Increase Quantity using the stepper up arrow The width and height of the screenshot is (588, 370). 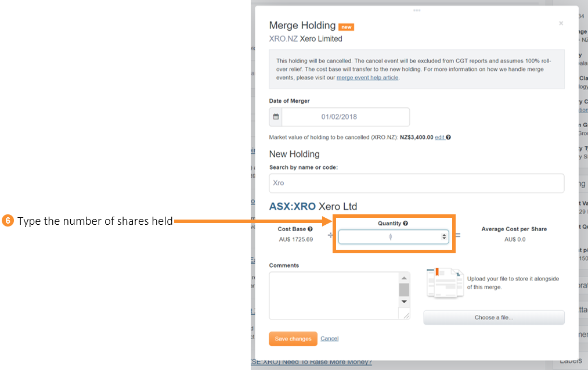443,234
